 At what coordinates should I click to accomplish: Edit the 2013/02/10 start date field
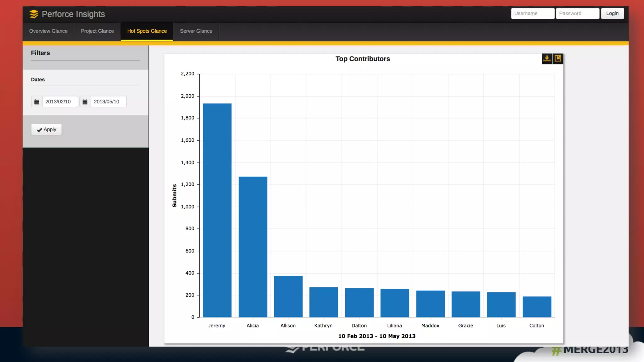tap(60, 102)
